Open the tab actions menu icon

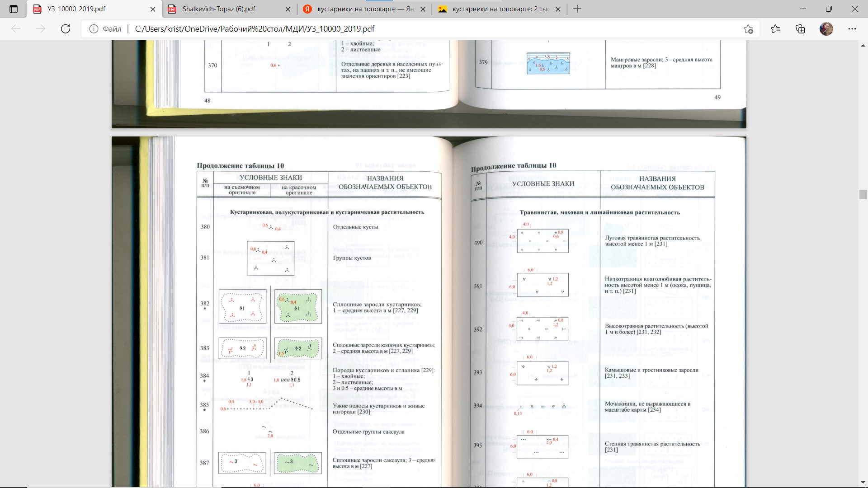(x=14, y=9)
